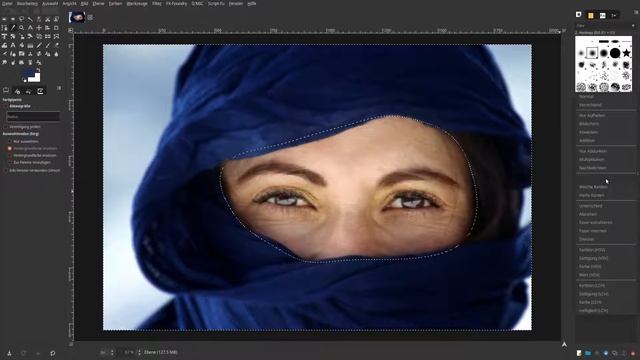
Task: Open the image menu button at ruler origin
Action: pyautogui.click(x=71, y=30)
